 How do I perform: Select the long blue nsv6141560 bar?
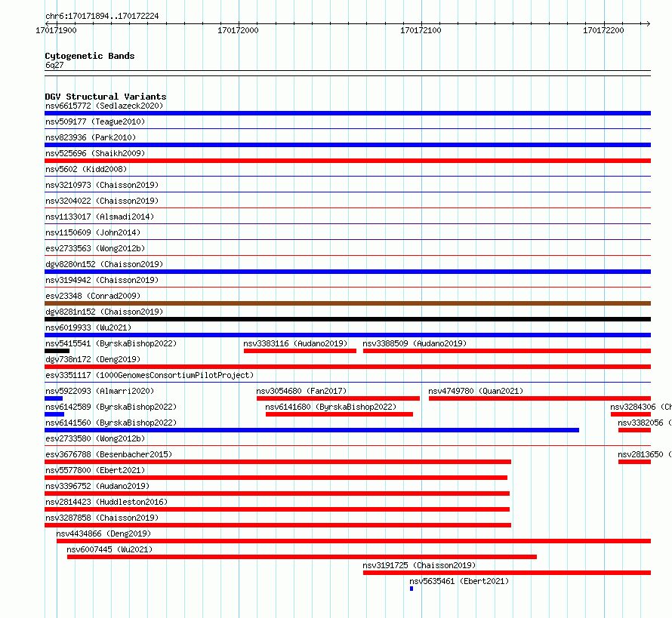(312, 430)
